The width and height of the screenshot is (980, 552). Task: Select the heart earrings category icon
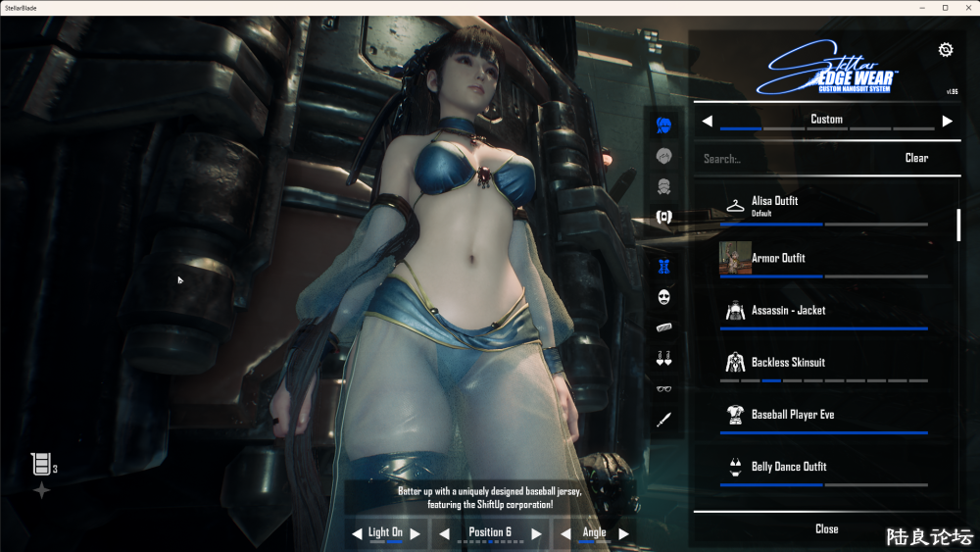tap(663, 358)
